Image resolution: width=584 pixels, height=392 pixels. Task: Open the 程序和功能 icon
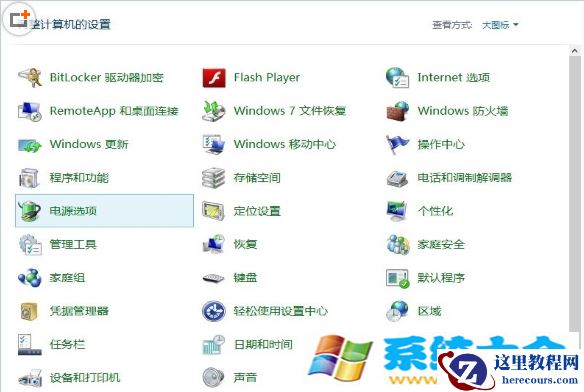pyautogui.click(x=30, y=178)
